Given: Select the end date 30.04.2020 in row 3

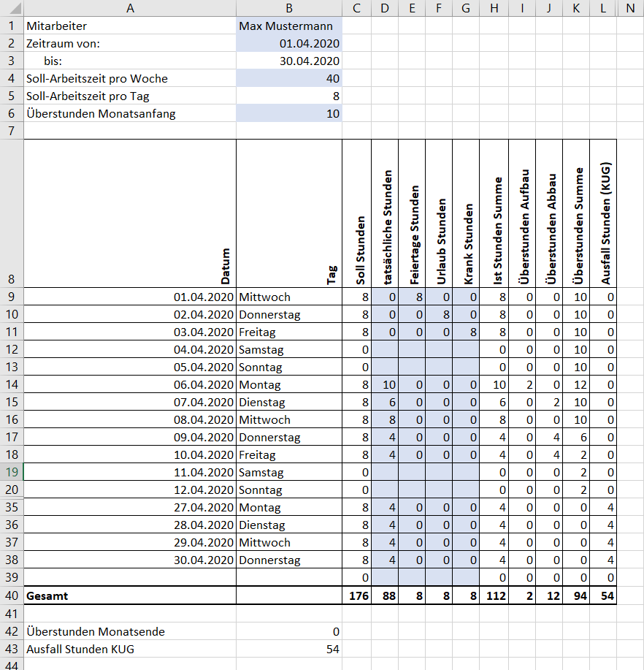Looking at the screenshot, I should tap(289, 61).
